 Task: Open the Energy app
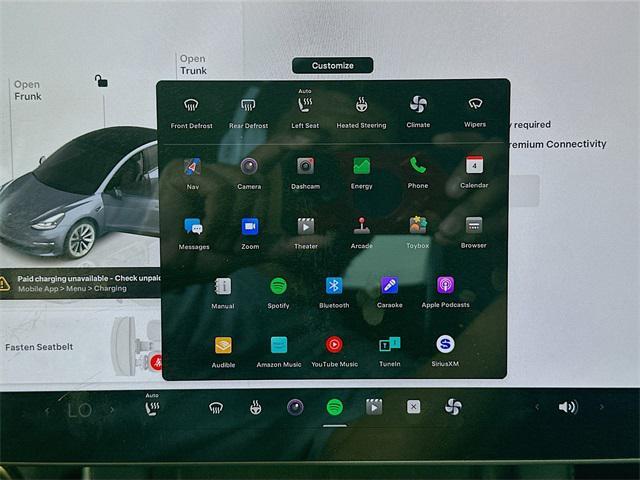(362, 173)
